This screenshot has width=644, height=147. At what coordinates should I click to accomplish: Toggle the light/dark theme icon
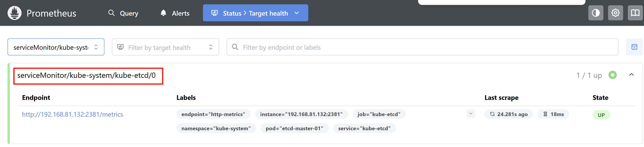coord(595,13)
